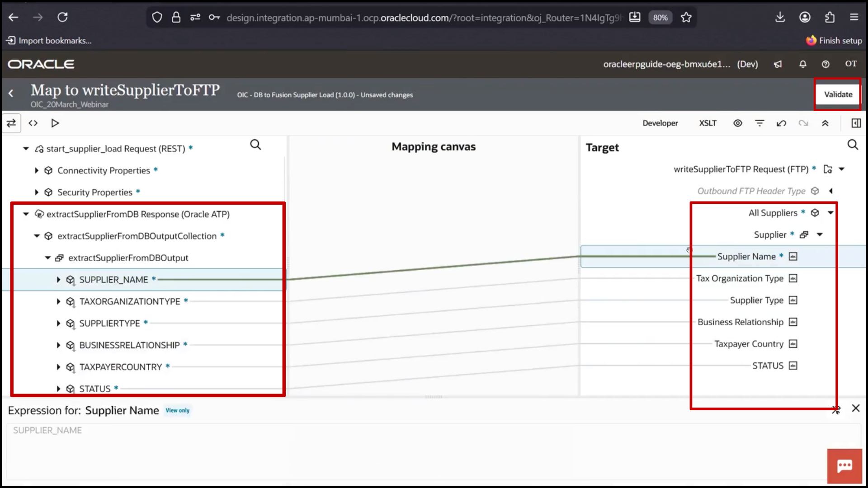Open Firefox account icon
The image size is (868, 488).
click(805, 17)
